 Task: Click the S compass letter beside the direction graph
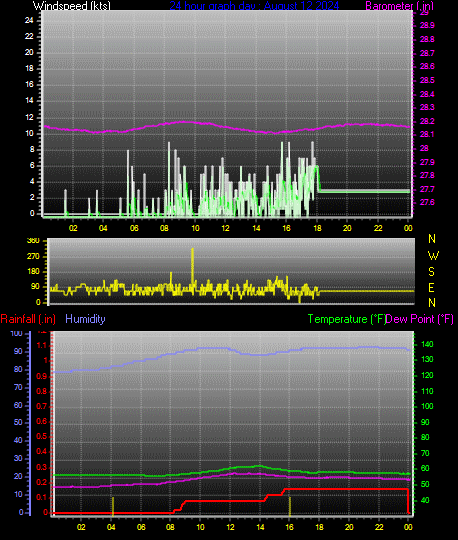click(x=431, y=272)
